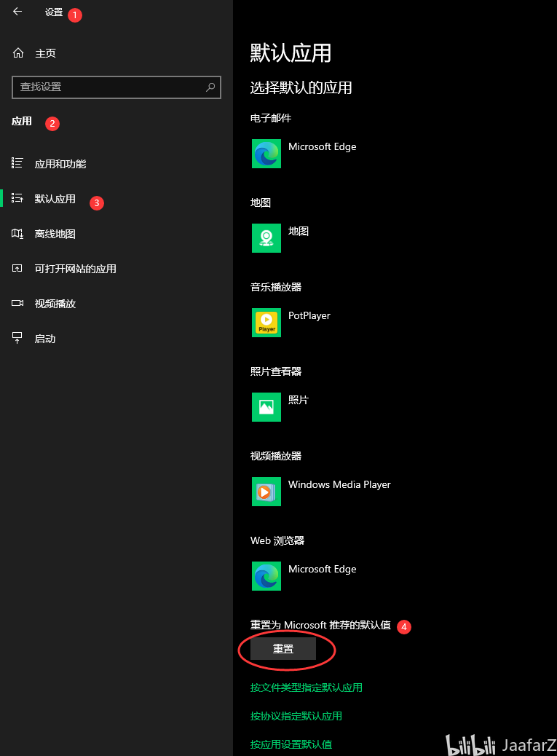Click the 启动 startup icon
Viewport: 557px width, 756px height.
[x=17, y=338]
